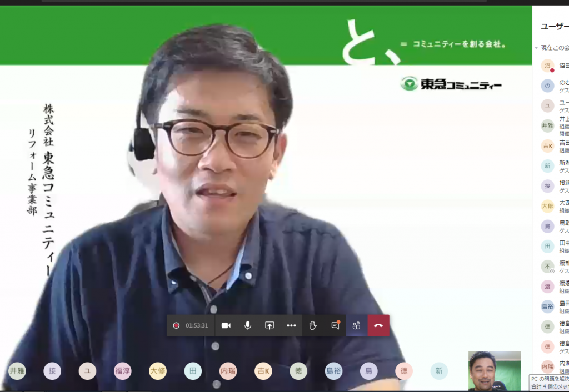569x392 pixels.
Task: Select the 接 avatar in the bottom strip
Action: tap(52, 371)
